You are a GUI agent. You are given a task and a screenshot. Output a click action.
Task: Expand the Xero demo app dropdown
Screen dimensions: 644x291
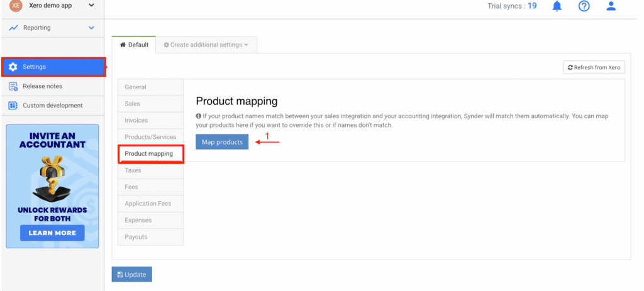click(92, 6)
